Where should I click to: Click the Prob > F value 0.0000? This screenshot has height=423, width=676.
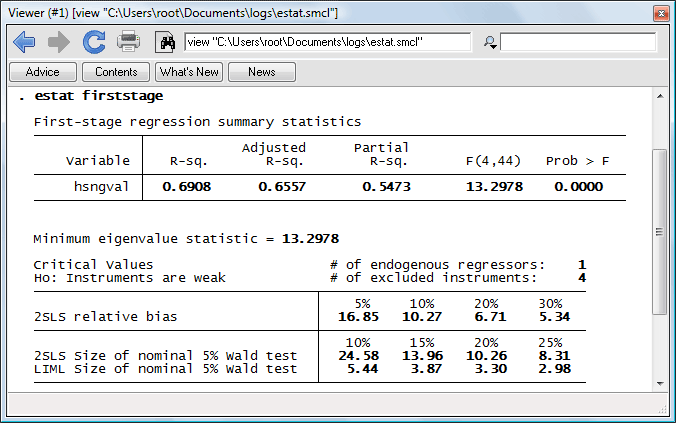579,187
